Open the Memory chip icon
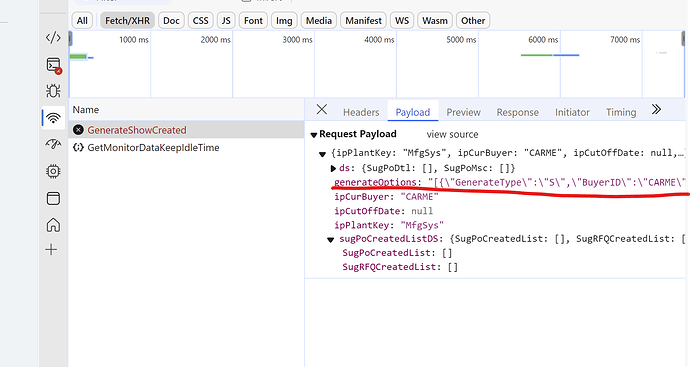Image resolution: width=690 pixels, height=367 pixels. [x=53, y=171]
